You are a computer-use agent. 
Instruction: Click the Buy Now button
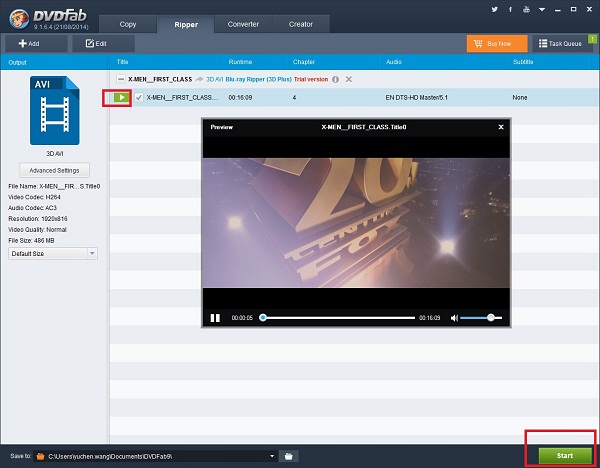497,44
